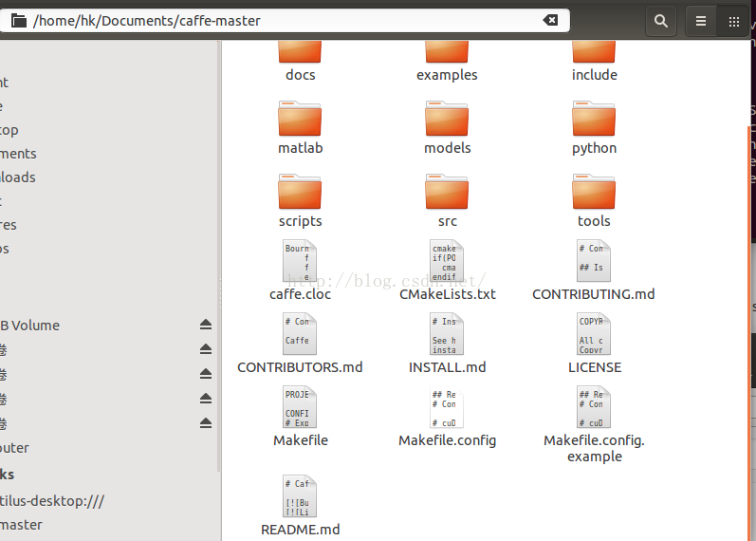The image size is (756, 541).
Task: Click the search magnifier button
Action: (x=661, y=21)
